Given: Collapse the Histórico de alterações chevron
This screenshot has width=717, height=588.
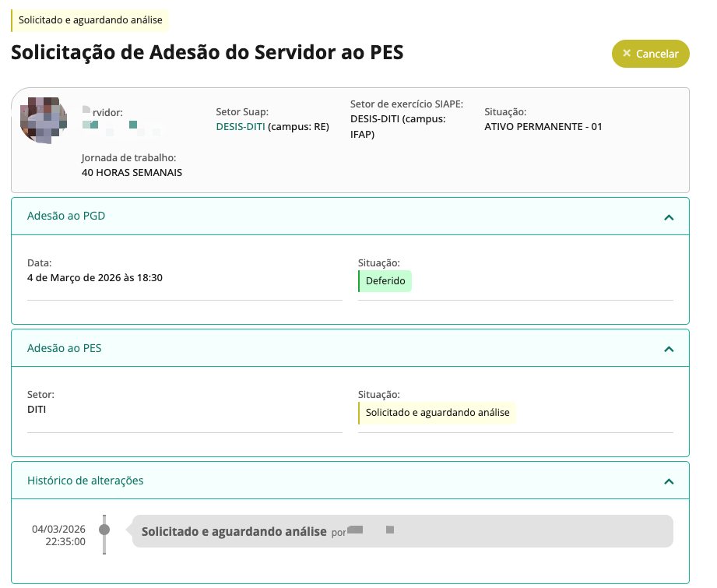Looking at the screenshot, I should tap(668, 481).
